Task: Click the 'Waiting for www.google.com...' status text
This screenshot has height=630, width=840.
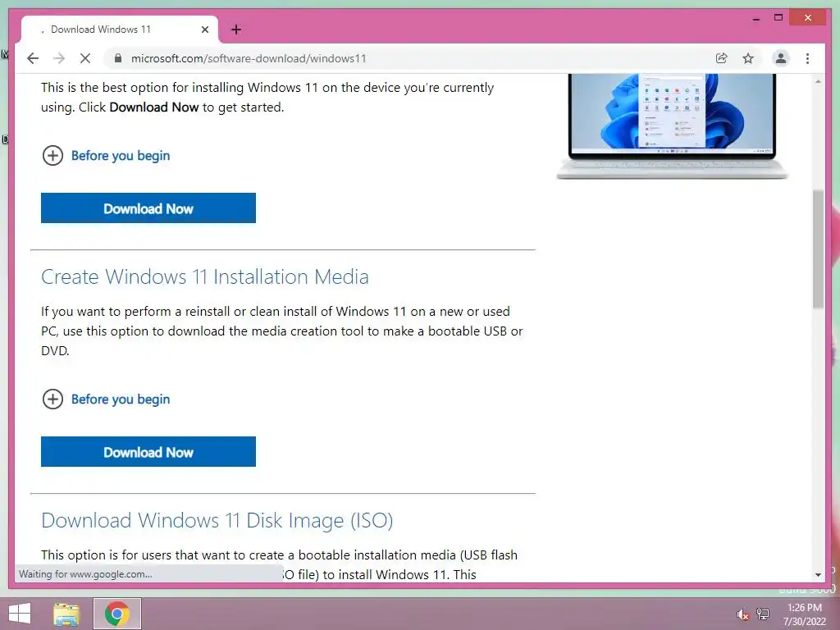Action: click(85, 574)
